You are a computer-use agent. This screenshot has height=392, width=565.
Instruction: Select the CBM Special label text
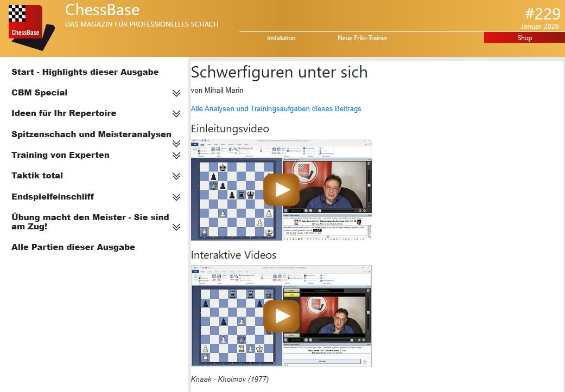(x=40, y=93)
